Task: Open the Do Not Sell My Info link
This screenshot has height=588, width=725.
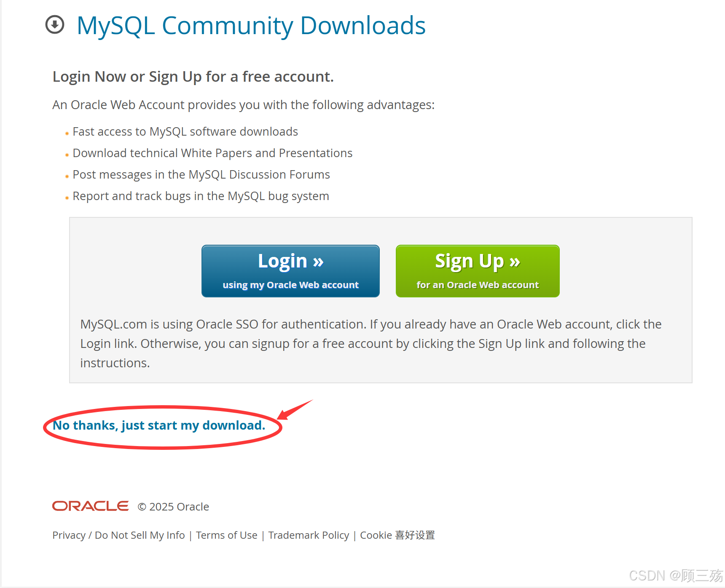Action: (x=140, y=535)
